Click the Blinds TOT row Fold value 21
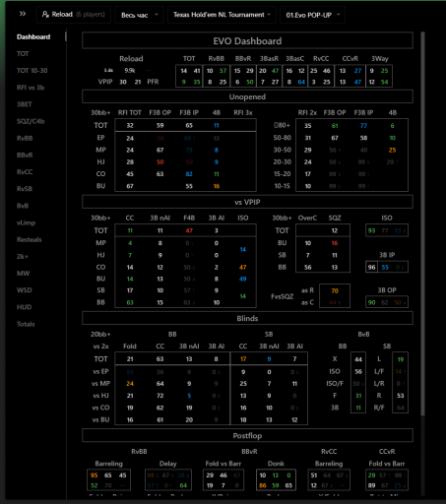The image size is (446, 504). tap(130, 359)
